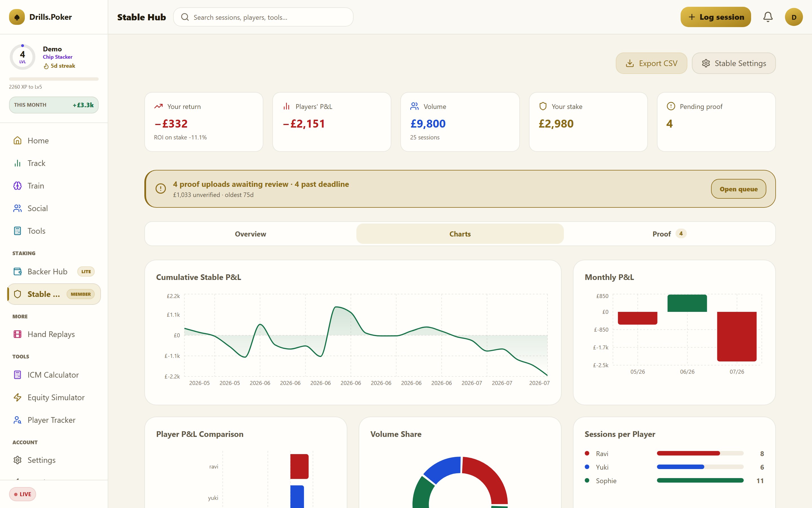Click the LIVE status badge

click(x=23, y=494)
